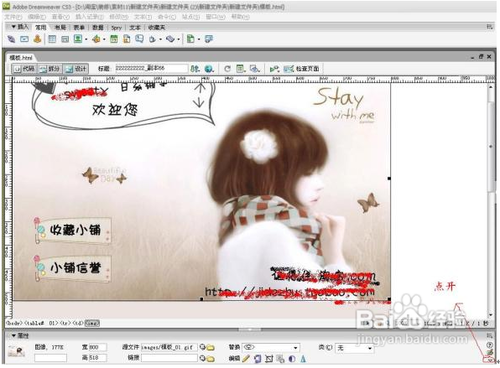Image resolution: width=500 pixels, height=368 pixels.
Task: Switch to Design (设计) view
Action: [x=76, y=69]
